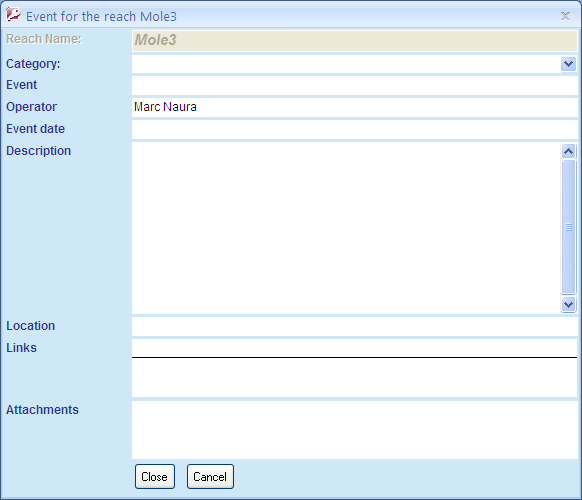Image resolution: width=582 pixels, height=500 pixels.
Task: Click the lower Links box area
Action: click(x=354, y=378)
